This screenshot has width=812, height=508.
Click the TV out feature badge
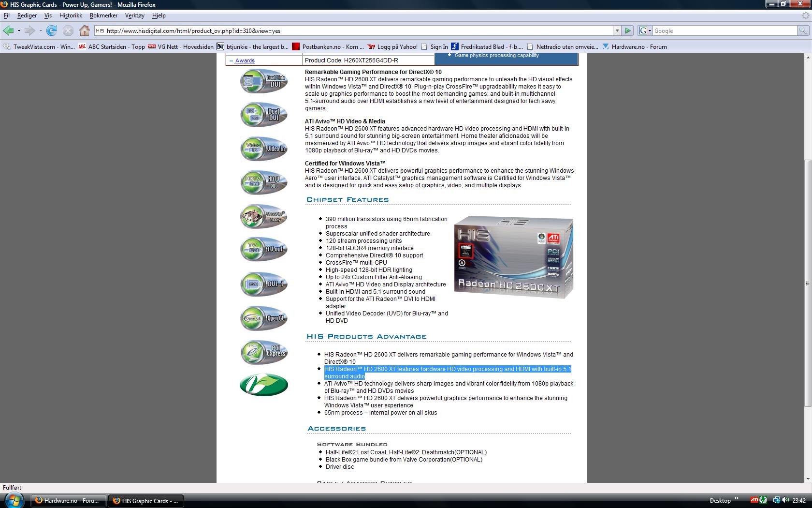point(264,249)
